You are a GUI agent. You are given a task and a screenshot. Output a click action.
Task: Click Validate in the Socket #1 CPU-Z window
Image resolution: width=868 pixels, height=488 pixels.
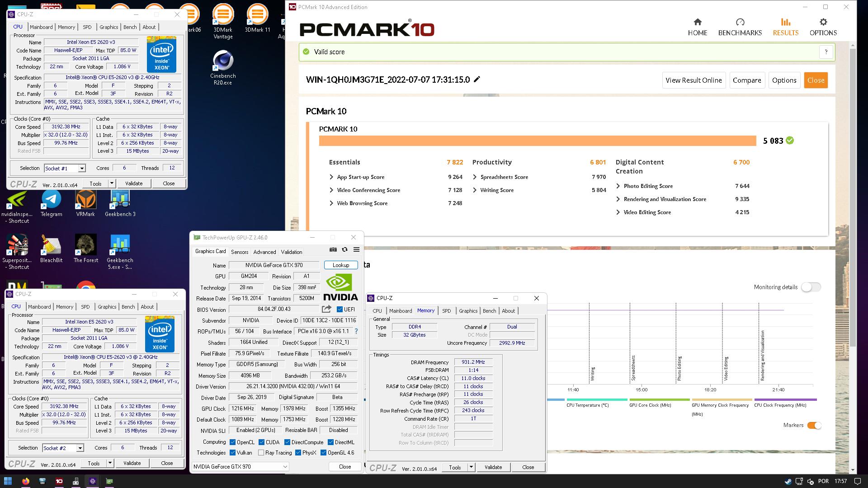[x=134, y=183]
